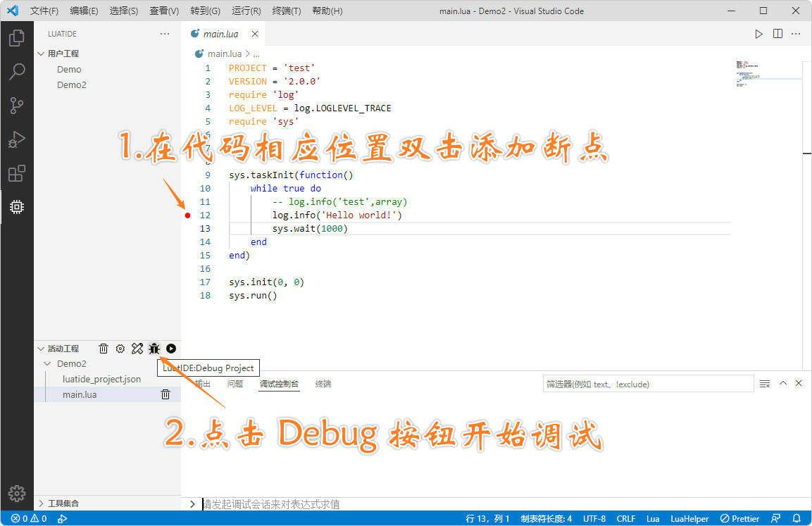Screen dimensions: 812x526
Task: Click the LuatIDE Debug Project bug icon
Action: [x=154, y=349]
